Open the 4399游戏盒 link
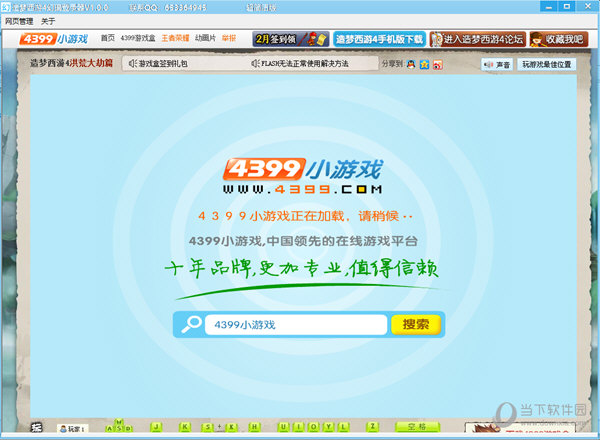 [x=138, y=38]
